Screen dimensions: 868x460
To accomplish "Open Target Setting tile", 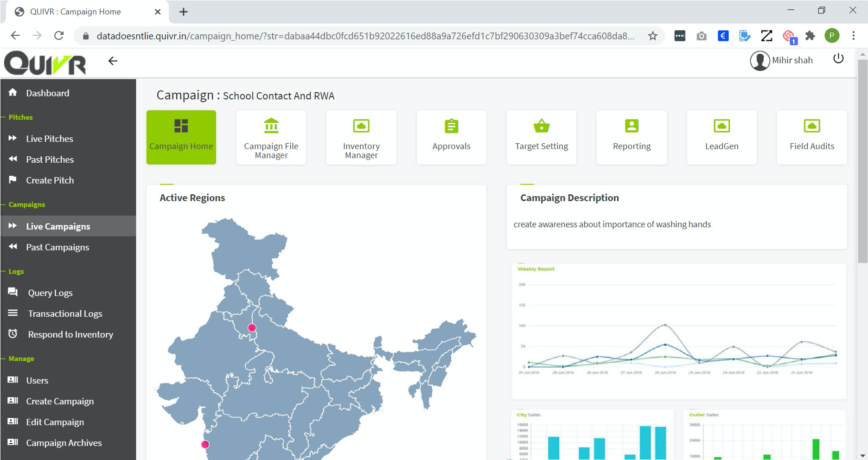I will coord(542,137).
